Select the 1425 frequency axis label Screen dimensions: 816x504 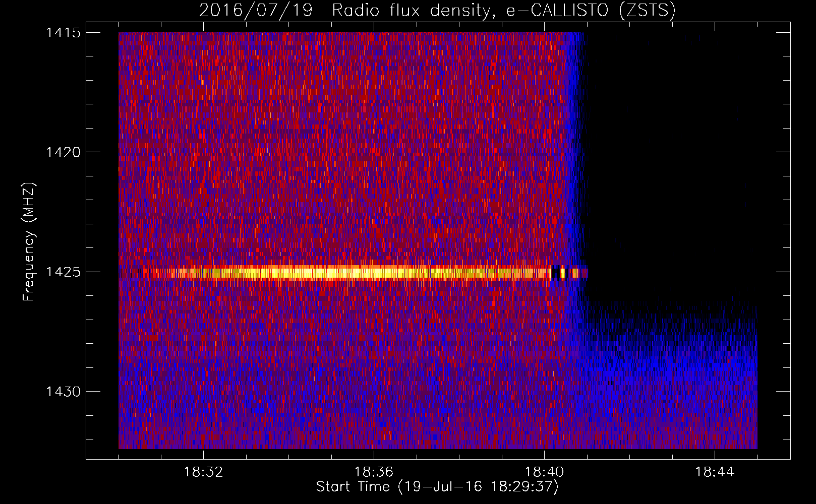pos(64,272)
